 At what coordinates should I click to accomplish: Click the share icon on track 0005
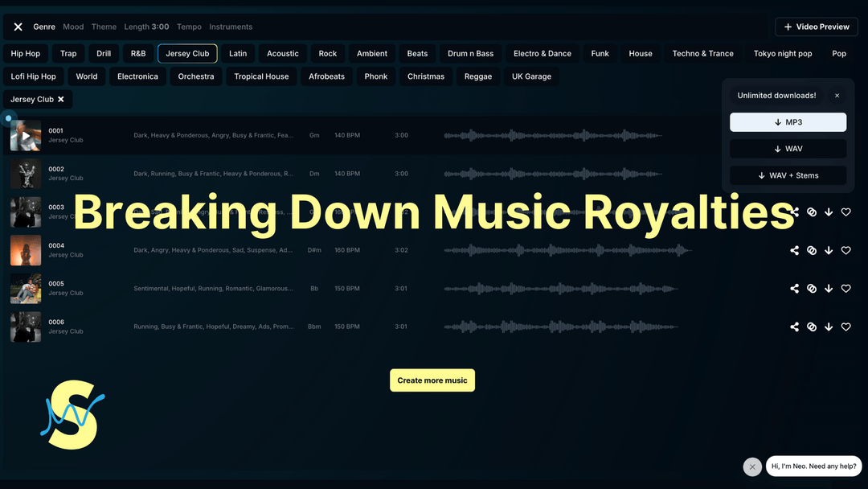pyautogui.click(x=794, y=288)
